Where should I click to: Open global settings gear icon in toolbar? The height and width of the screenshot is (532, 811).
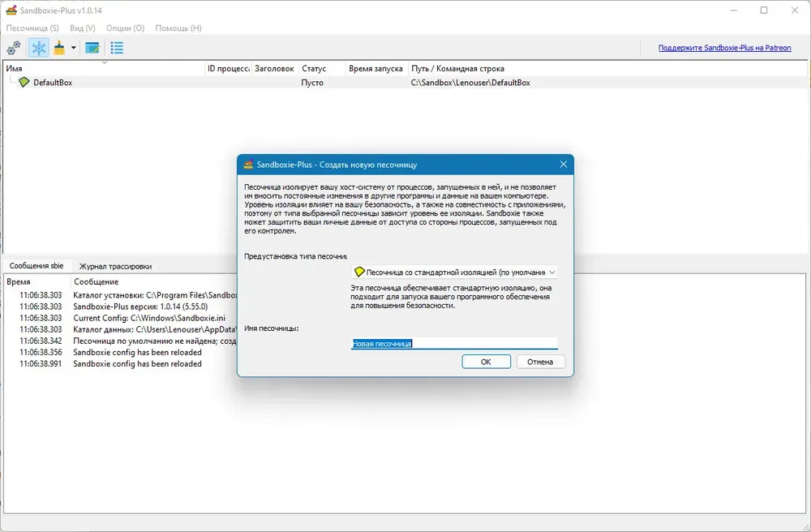click(14, 48)
